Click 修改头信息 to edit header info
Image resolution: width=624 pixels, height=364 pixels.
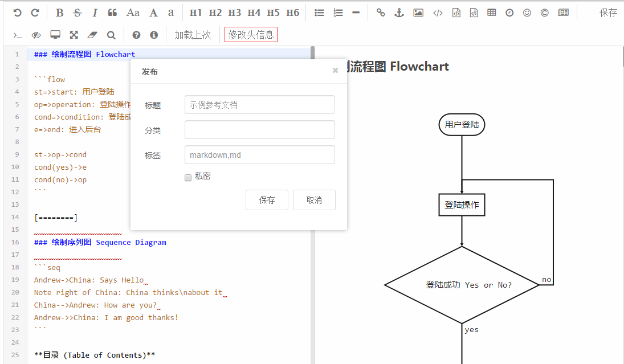pyautogui.click(x=251, y=35)
